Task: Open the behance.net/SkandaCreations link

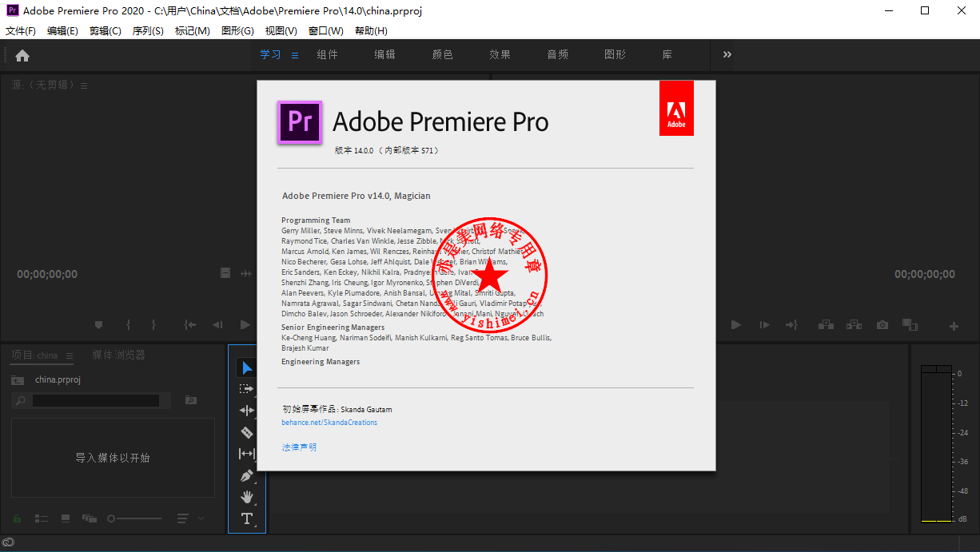Action: (329, 423)
